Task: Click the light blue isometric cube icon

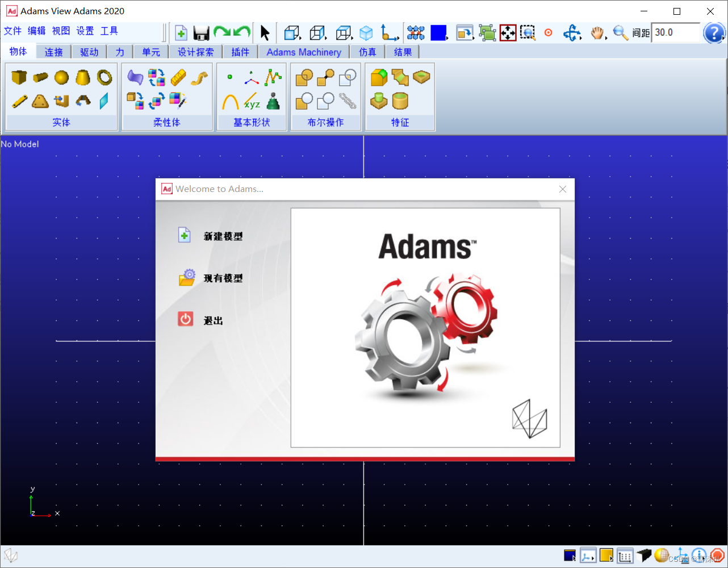Action: click(x=366, y=33)
